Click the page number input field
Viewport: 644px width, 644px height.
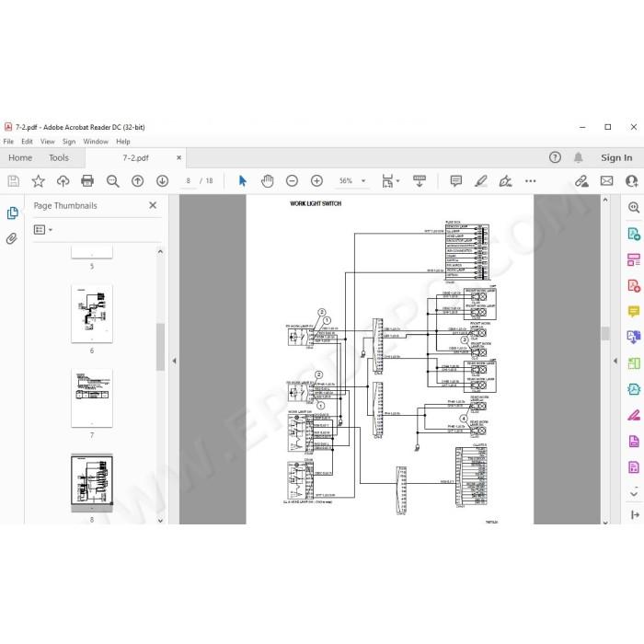[188, 180]
